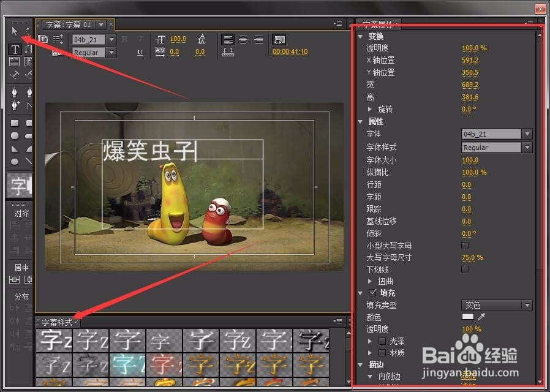This screenshot has height=392, width=550.
Task: Uncheck the 填充 checkbox
Action: [x=373, y=292]
